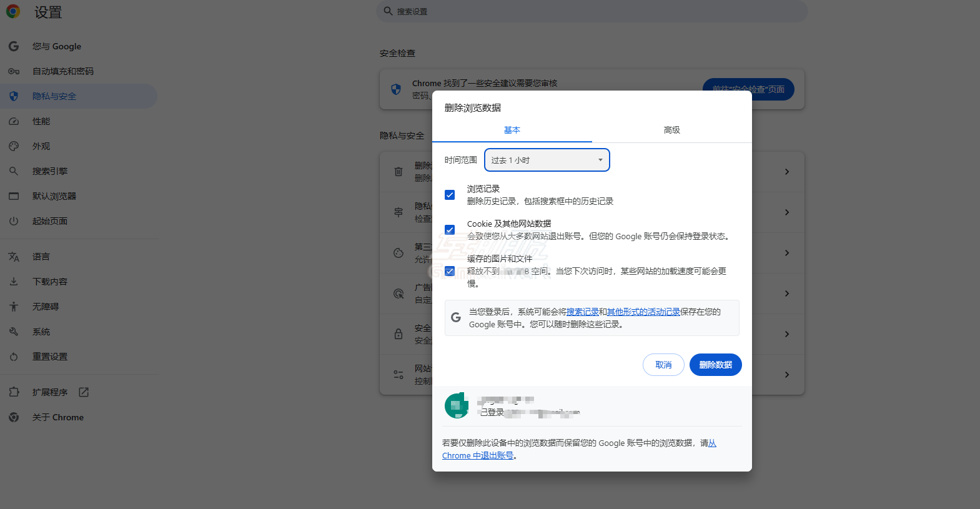The height and width of the screenshot is (509, 980).
Task: Open 关于 Chrome settings section
Action: [79, 417]
